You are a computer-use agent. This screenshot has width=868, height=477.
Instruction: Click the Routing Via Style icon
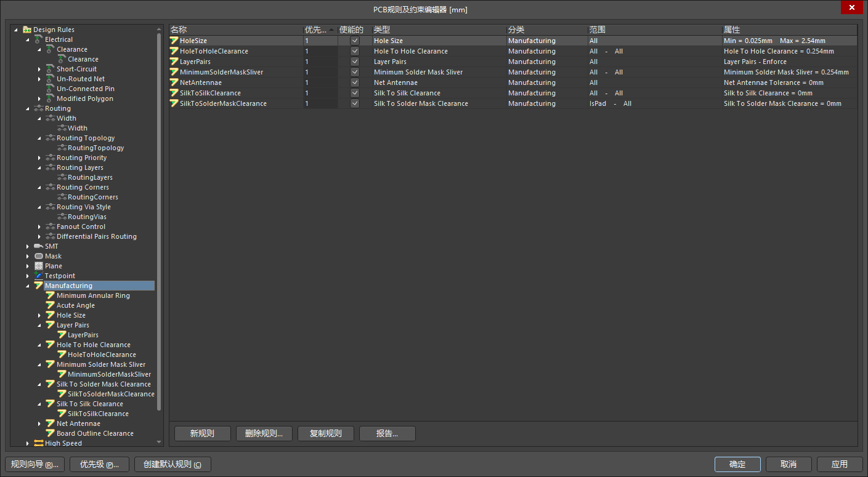[x=51, y=207]
